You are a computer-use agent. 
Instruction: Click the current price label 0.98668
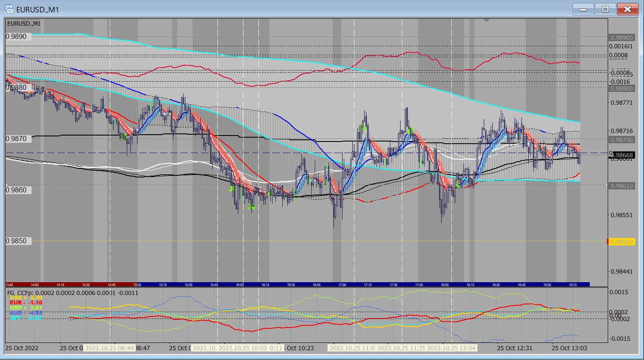click(624, 155)
